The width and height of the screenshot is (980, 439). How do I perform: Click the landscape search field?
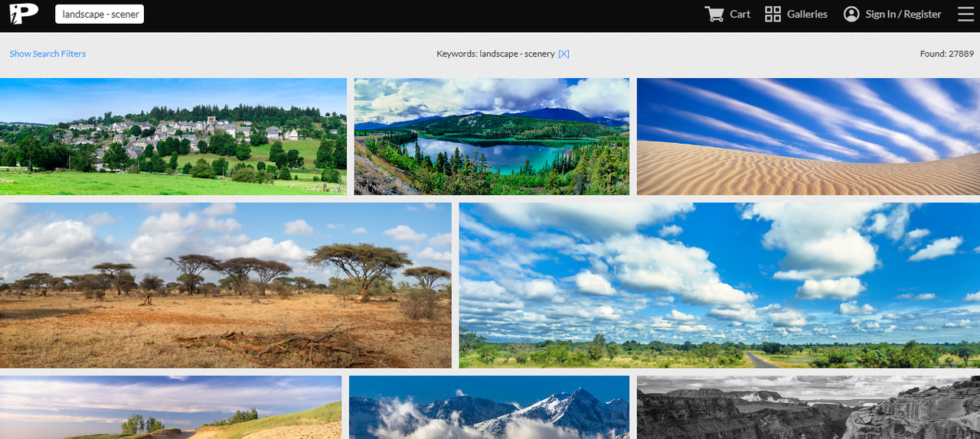(x=100, y=14)
